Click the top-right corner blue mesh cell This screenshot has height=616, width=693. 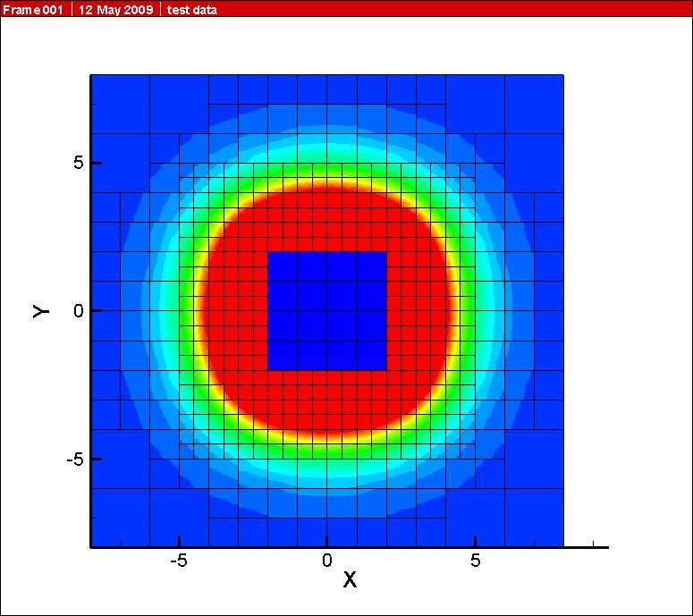[534, 104]
